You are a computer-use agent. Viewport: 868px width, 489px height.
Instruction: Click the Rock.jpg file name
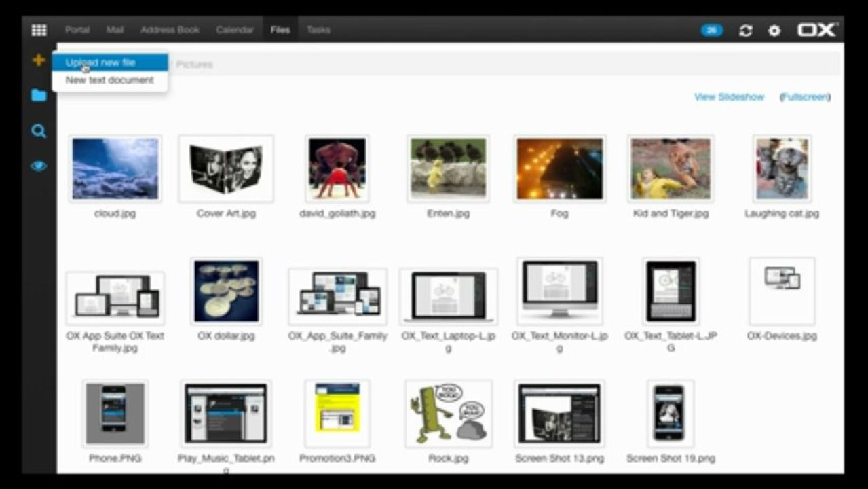pyautogui.click(x=448, y=458)
